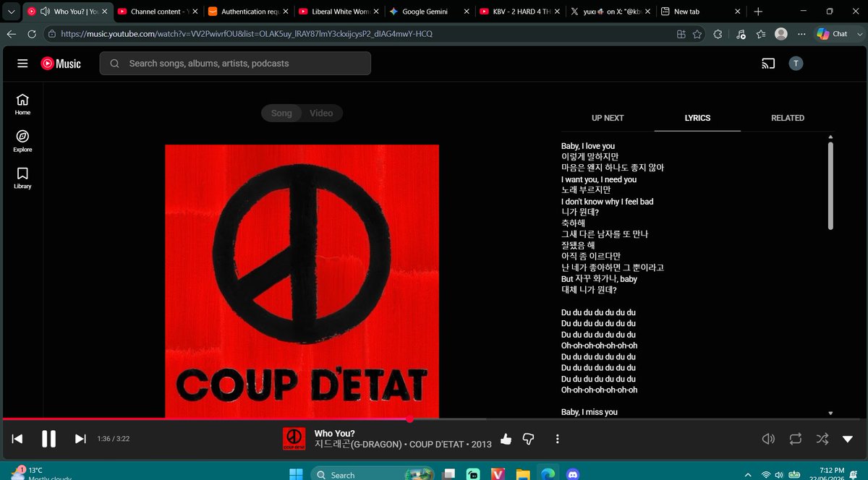This screenshot has height=480, width=868.
Task: Open the player three-dot more actions menu
Action: point(557,439)
